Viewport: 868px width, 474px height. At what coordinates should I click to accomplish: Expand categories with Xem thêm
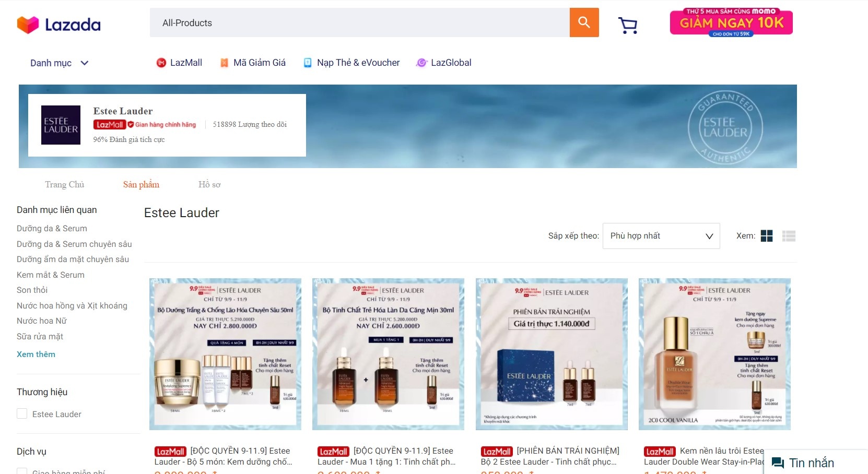[x=36, y=354]
